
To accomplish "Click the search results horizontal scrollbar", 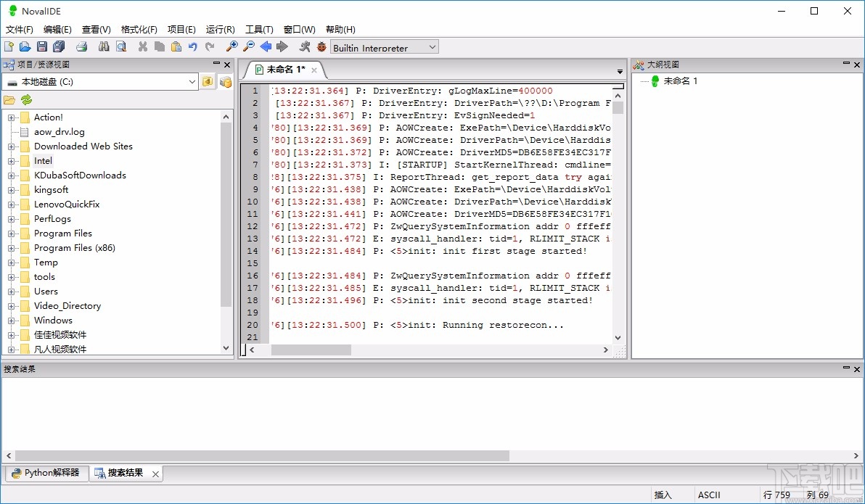I will 262,456.
